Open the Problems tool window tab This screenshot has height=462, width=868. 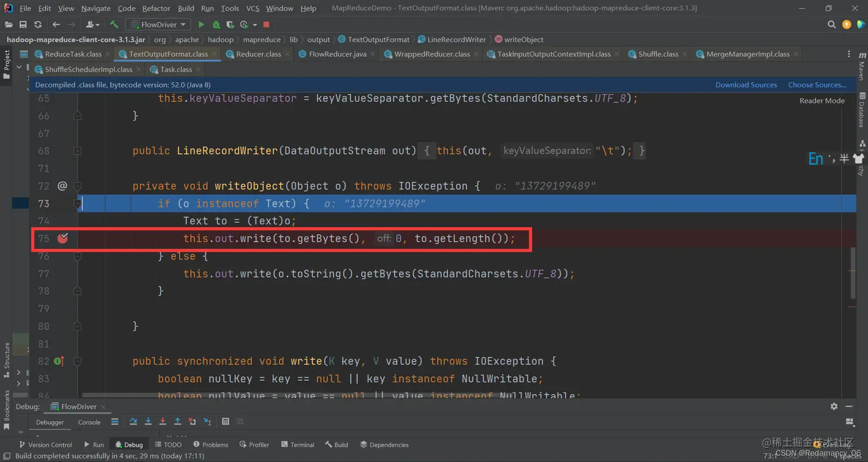(x=211, y=445)
